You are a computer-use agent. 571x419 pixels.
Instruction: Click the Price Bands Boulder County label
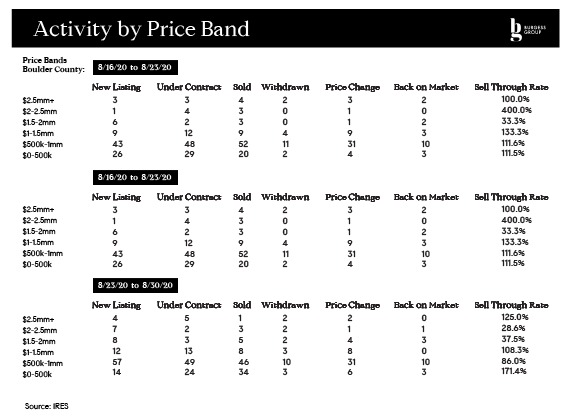54,65
